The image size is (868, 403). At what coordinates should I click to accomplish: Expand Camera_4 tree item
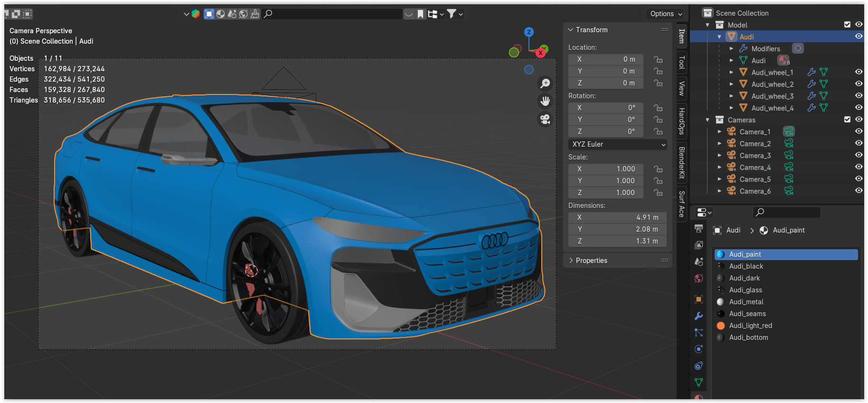click(719, 168)
